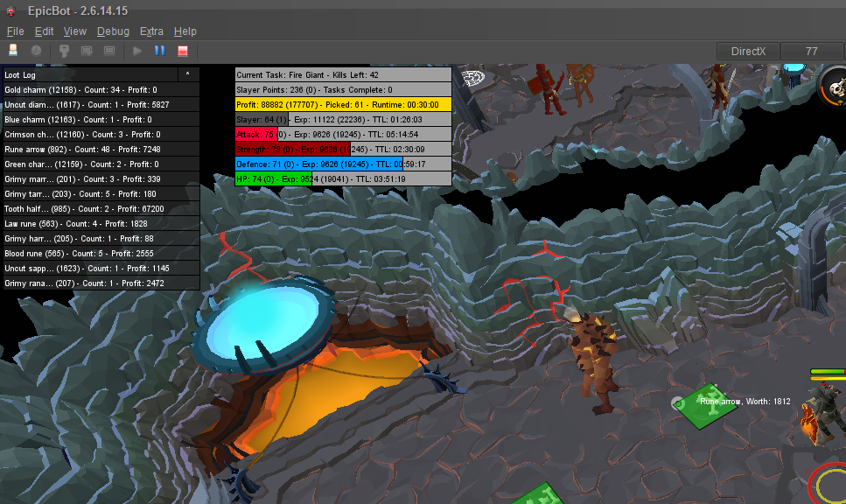846x504 pixels.
Task: Click the clock scheduler toolbar icon
Action: pyautogui.click(x=36, y=51)
